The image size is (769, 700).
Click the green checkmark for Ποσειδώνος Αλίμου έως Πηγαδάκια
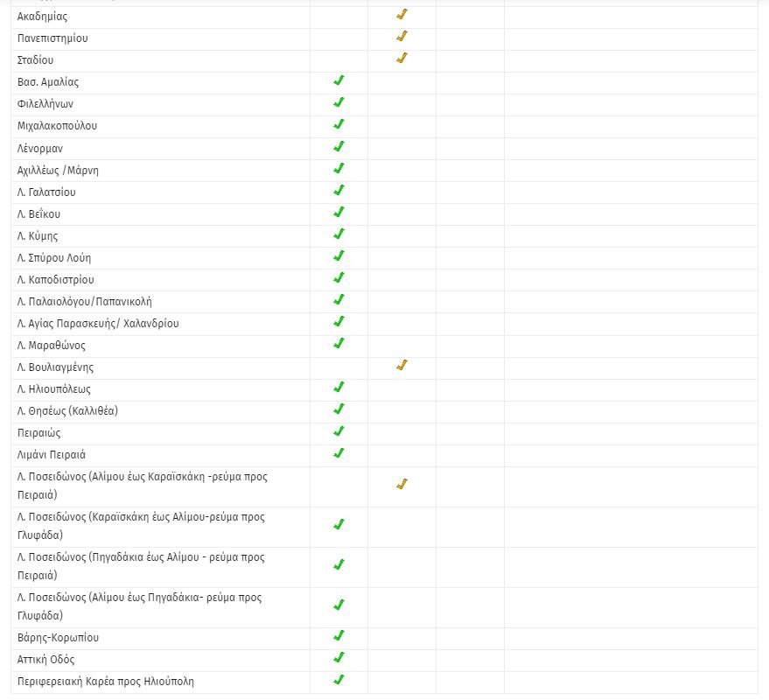pos(339,605)
